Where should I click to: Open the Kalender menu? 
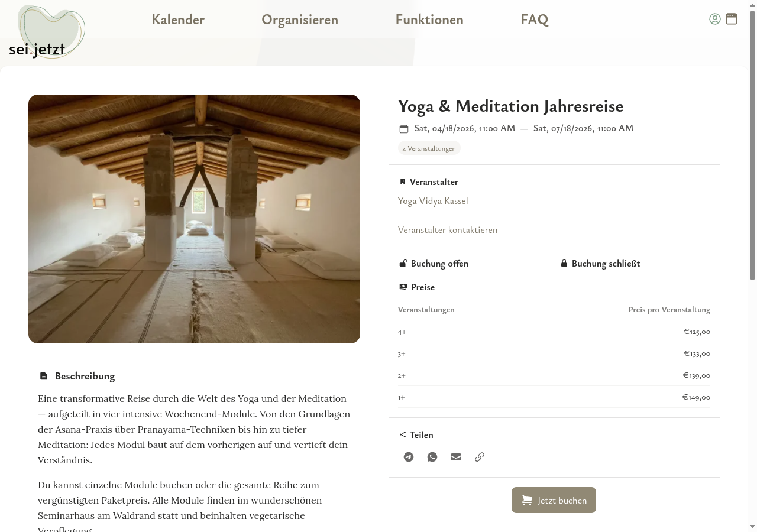coord(178,20)
